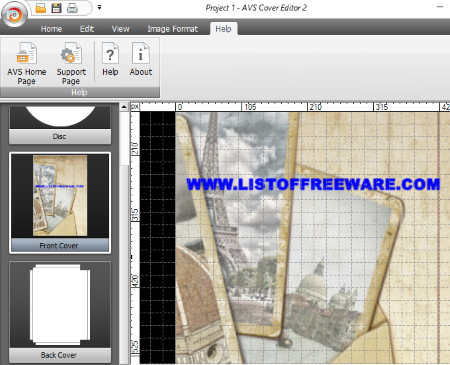Show the About information dialog
This screenshot has height=365, width=450.
(x=141, y=59)
